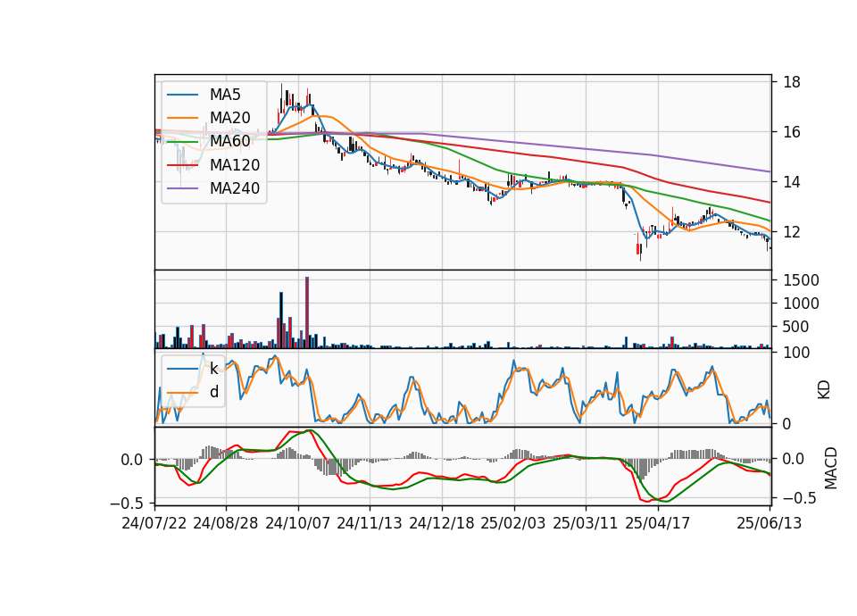The width and height of the screenshot is (857, 616).
Task: Click the k legend label in KD panel
Action: 213,369
